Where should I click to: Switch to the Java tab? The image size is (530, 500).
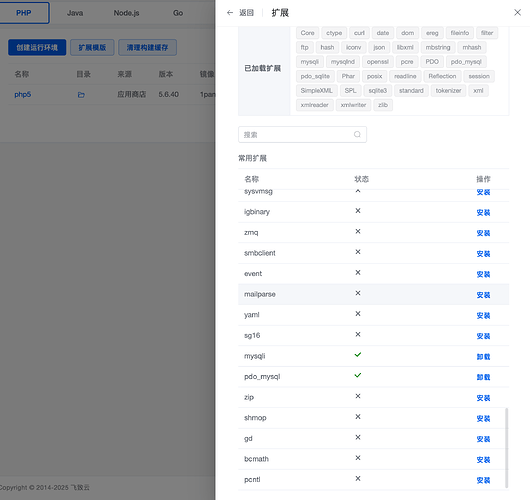point(75,13)
